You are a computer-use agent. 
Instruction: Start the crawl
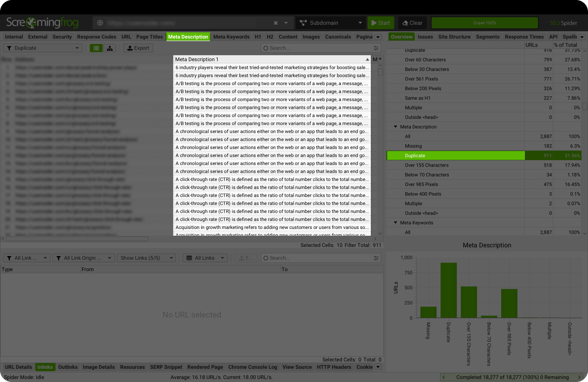coord(381,23)
